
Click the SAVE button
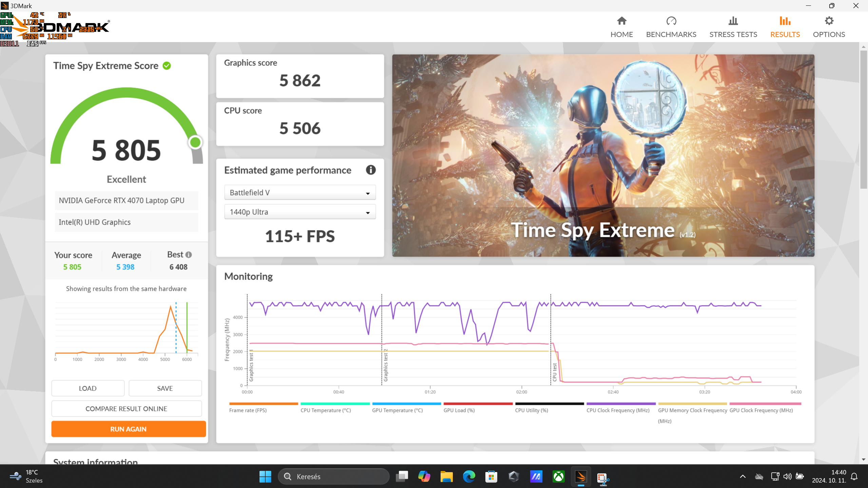[165, 388]
